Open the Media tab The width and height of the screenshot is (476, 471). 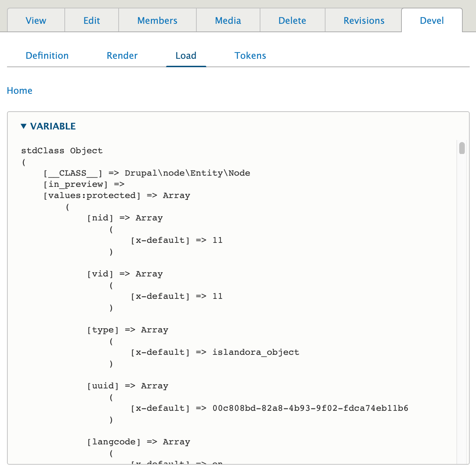point(228,20)
